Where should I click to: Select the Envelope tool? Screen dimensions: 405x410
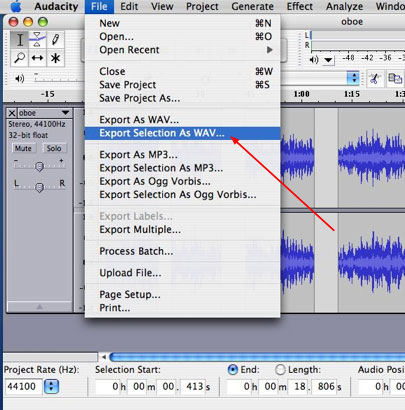click(x=37, y=40)
